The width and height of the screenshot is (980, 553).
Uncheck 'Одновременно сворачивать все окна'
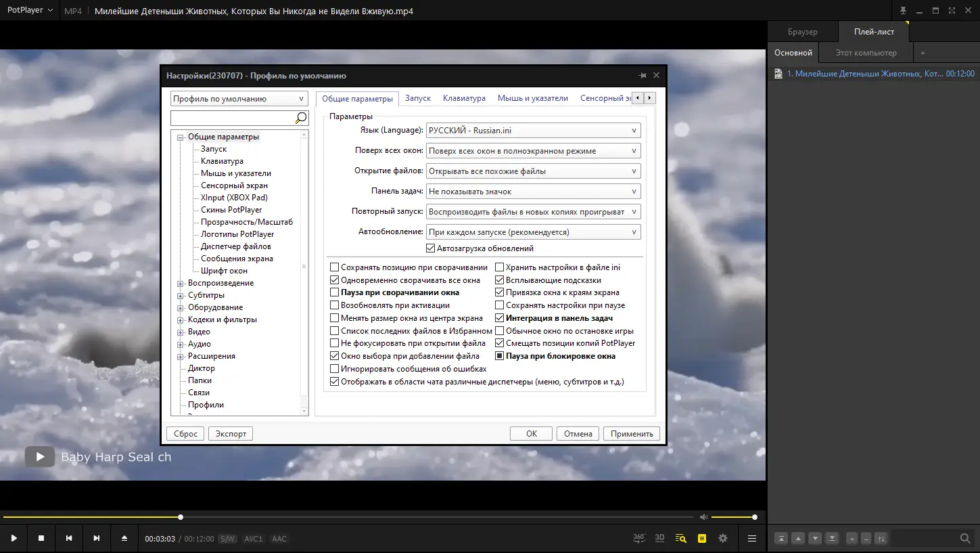coord(335,280)
